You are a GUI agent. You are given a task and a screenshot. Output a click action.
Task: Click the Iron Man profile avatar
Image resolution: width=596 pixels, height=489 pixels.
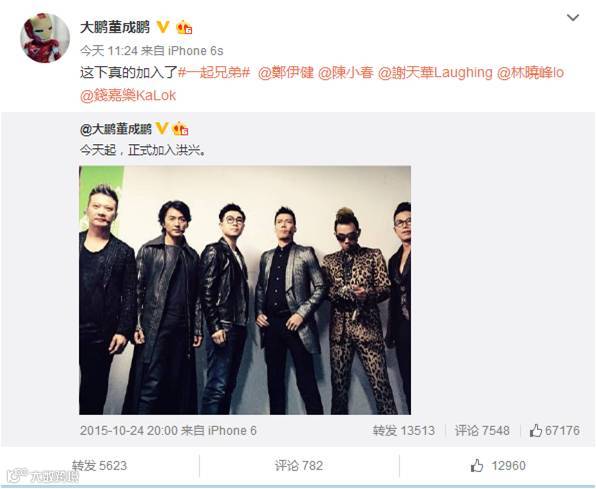(45, 38)
